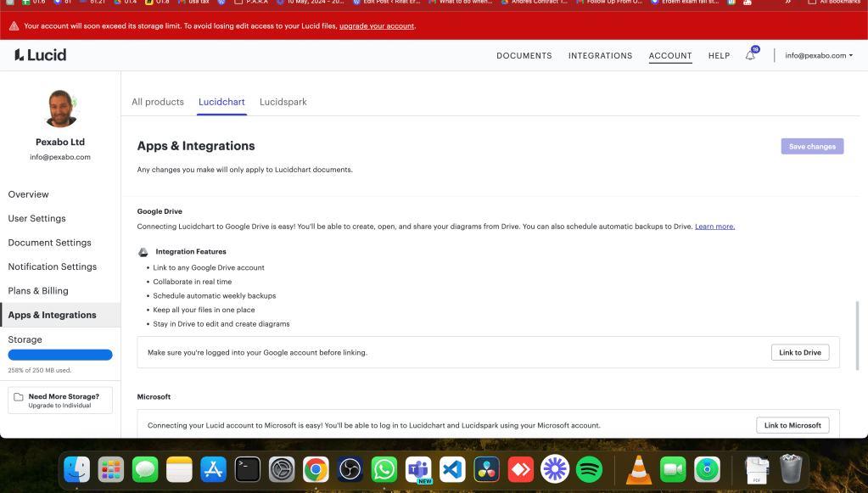Screen dimensions: 868x493
Task: Open User Settings in the sidebar
Action: (36, 219)
